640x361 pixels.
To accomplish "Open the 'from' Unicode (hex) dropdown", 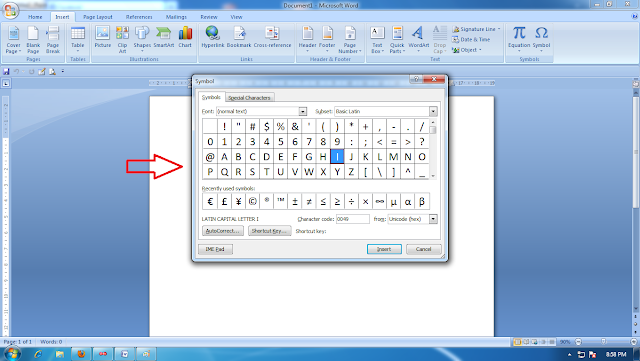I will tap(433, 219).
